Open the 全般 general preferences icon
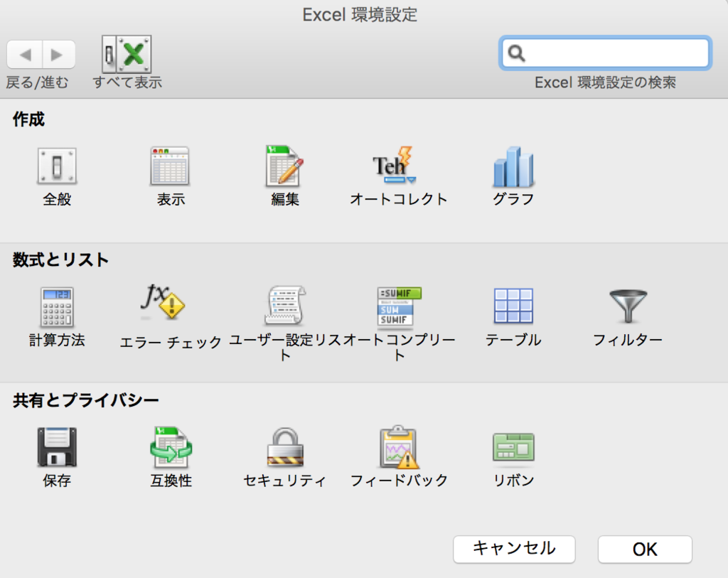 (57, 166)
